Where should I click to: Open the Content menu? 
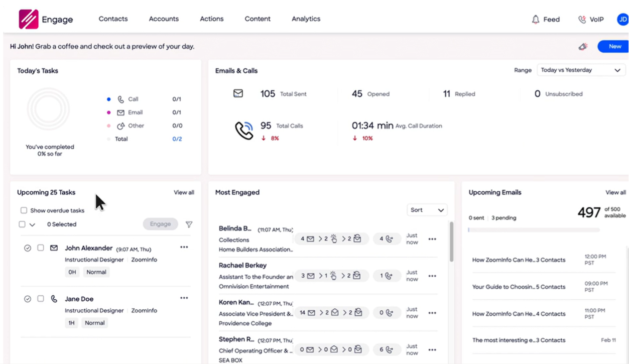[258, 19]
